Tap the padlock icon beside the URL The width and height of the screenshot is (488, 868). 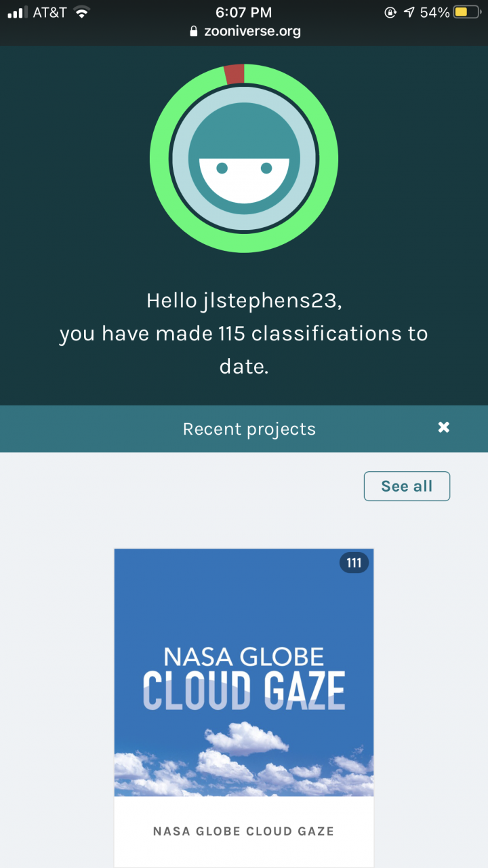[x=193, y=31]
